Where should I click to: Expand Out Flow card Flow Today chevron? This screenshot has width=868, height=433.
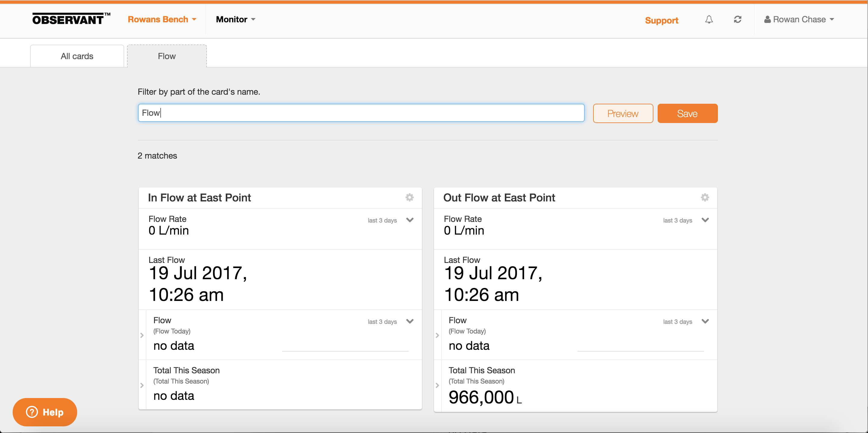(705, 321)
